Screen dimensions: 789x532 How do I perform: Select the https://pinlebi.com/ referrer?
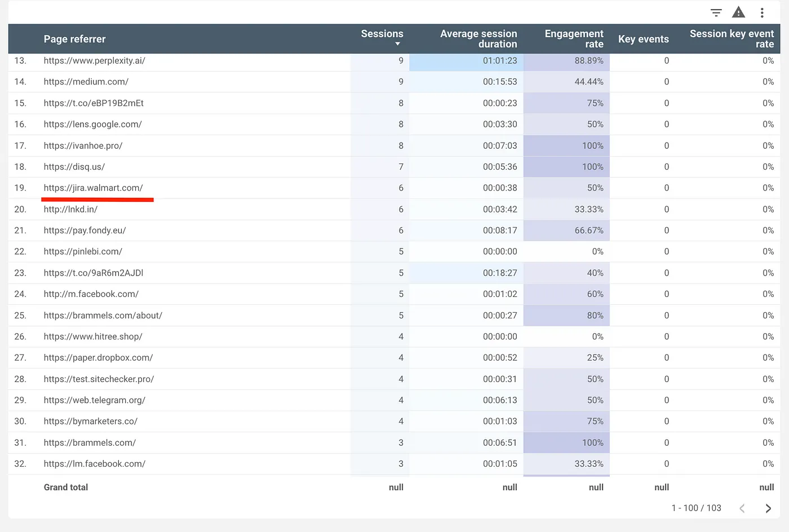coord(83,251)
